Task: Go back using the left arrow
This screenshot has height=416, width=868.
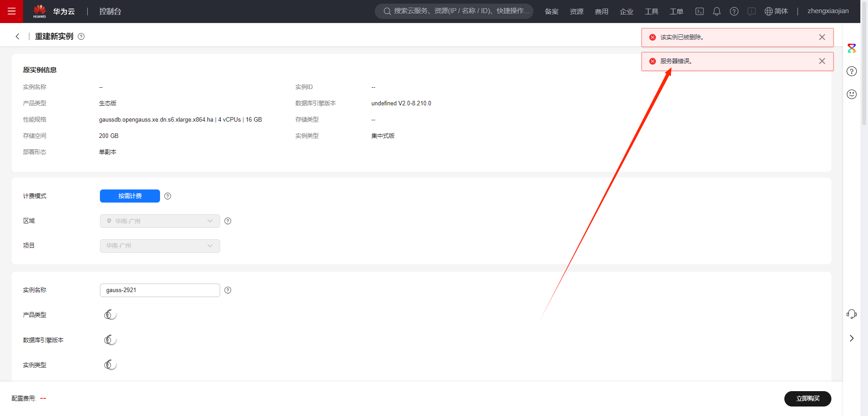Action: click(x=18, y=36)
